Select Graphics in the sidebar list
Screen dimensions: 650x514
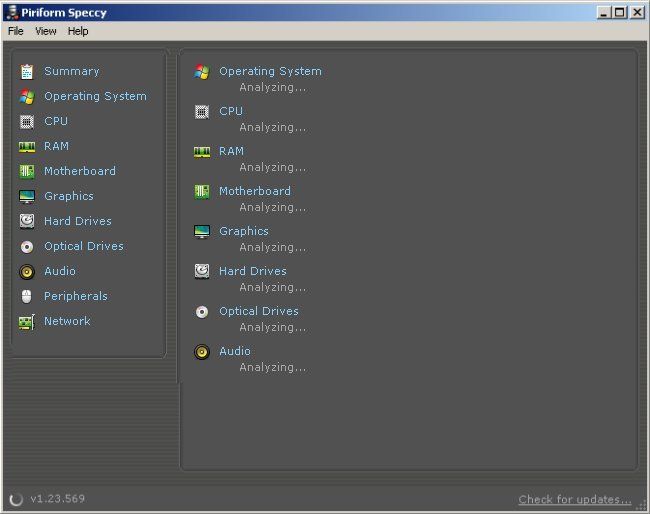69,196
